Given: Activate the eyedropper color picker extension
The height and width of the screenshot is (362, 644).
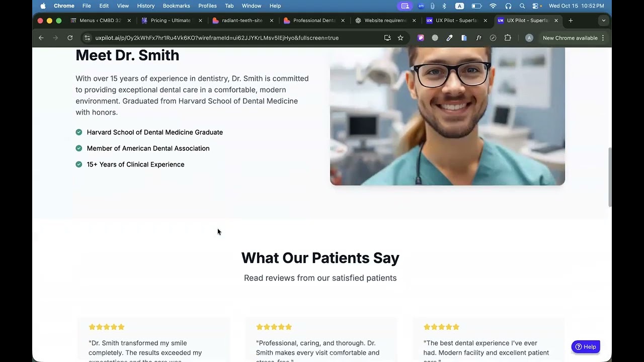Looking at the screenshot, I should (x=449, y=38).
